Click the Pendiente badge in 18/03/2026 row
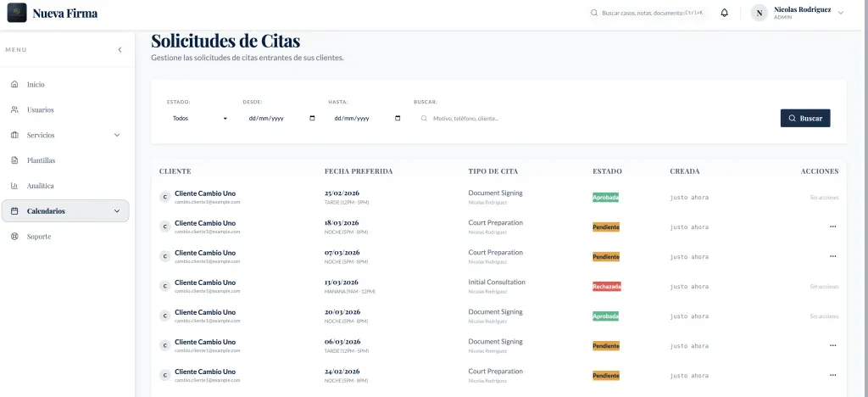The image size is (868, 397). click(606, 227)
